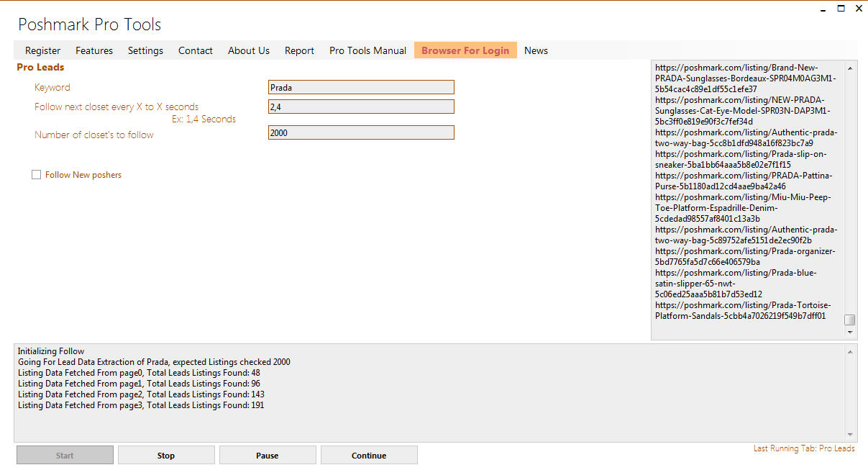The image size is (868, 470).
Task: Click the Poshmark Pro Tools title
Action: [90, 24]
